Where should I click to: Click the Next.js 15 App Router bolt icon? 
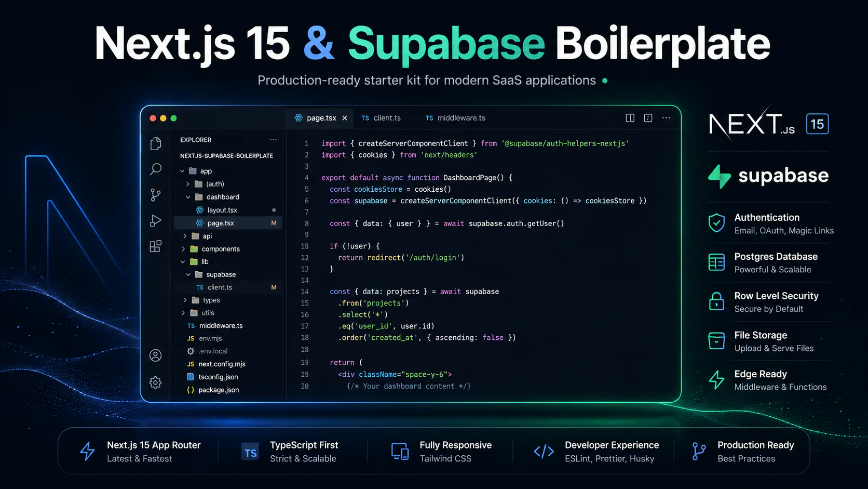[87, 452]
